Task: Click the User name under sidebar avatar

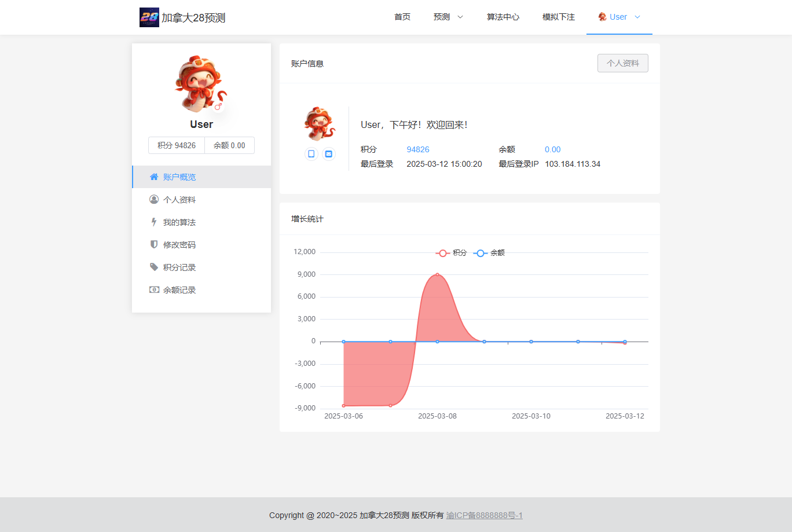Action: tap(201, 124)
